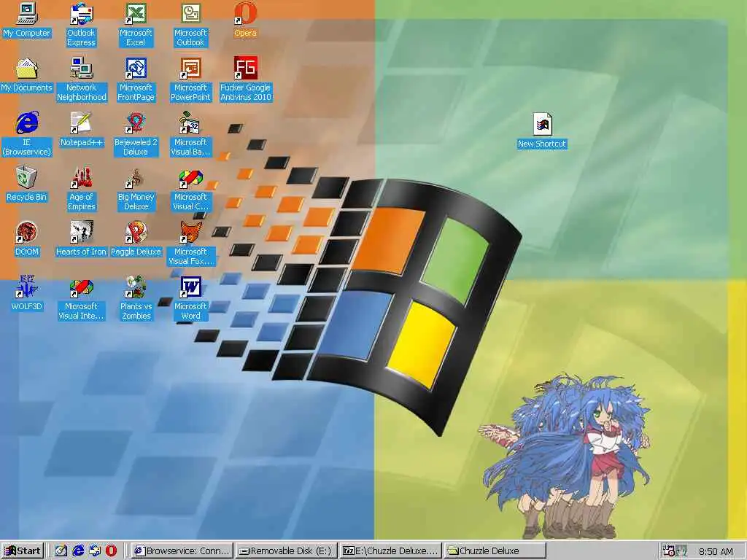Select the IE (Browservice) desktop icon
Screen dimensions: 747x560
tap(27, 122)
